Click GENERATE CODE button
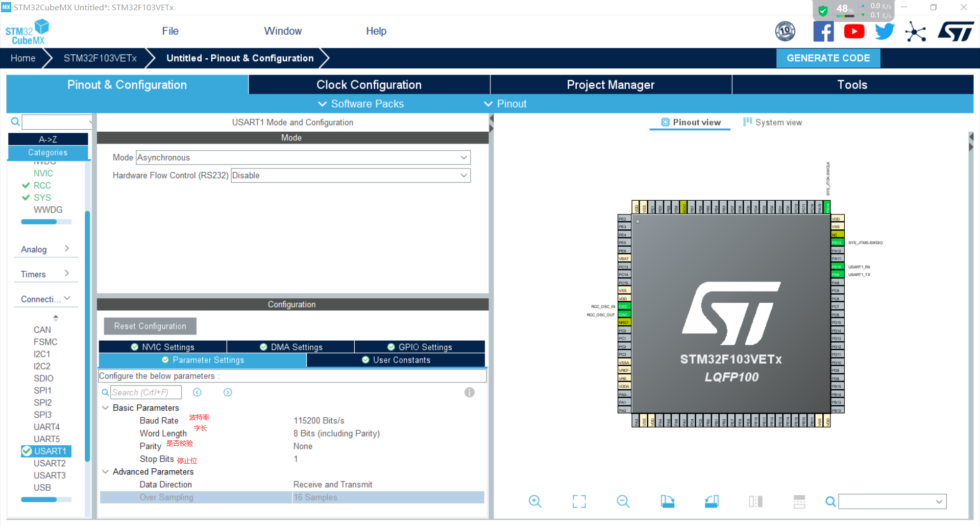Screen dimensions: 980x526 point(828,58)
